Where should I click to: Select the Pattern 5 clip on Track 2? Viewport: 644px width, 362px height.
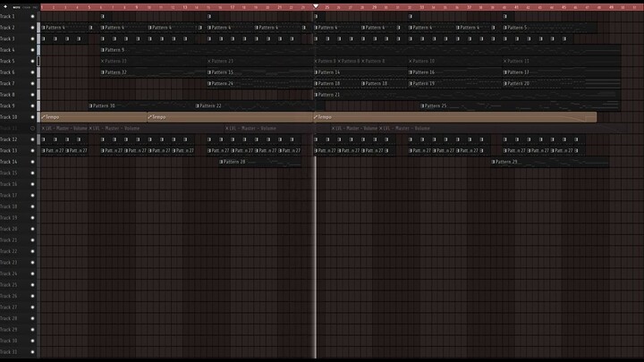(550, 28)
